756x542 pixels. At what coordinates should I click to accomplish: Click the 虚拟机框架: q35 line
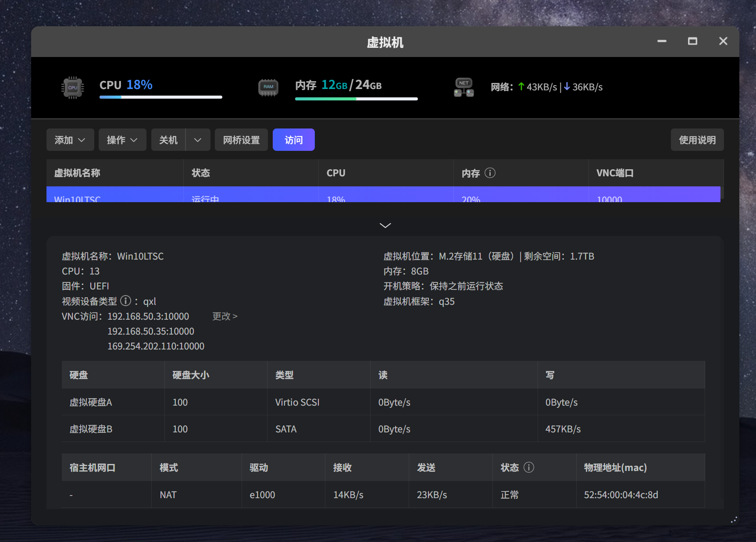419,301
